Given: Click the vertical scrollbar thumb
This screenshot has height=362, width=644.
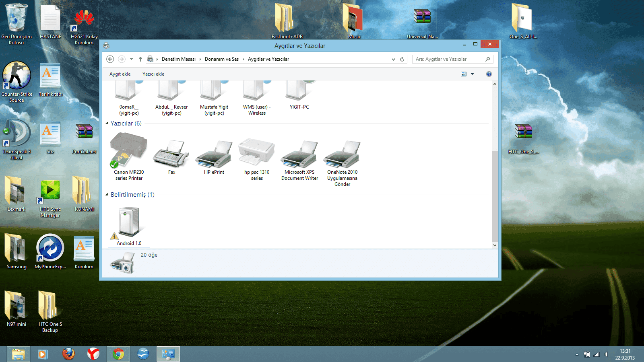Looking at the screenshot, I should coord(495,196).
